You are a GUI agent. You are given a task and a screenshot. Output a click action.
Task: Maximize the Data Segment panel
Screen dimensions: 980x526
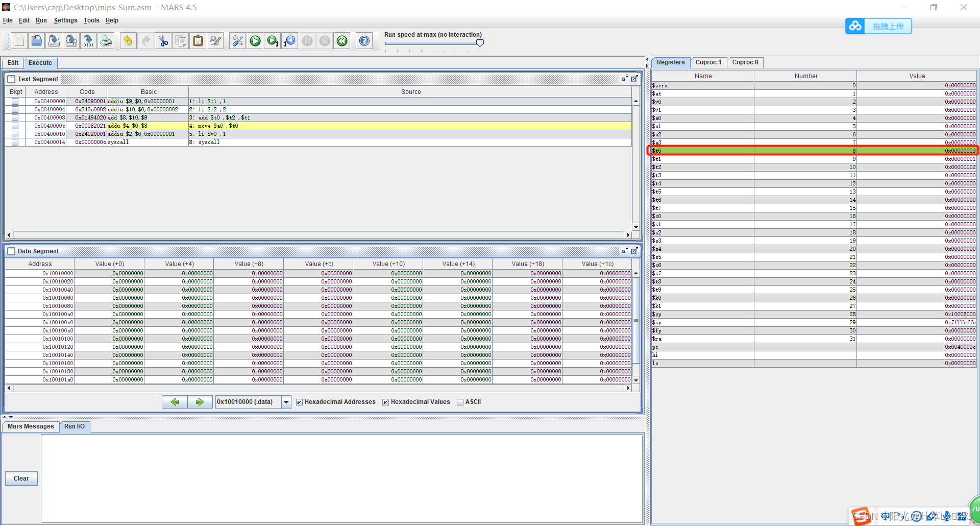[634, 251]
